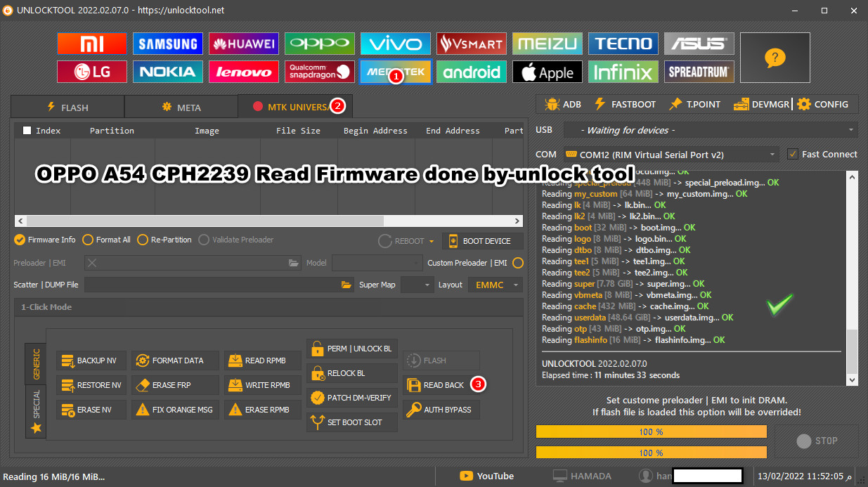Open the help question mark tile
Screen dimensions: 868x487
[775, 58]
